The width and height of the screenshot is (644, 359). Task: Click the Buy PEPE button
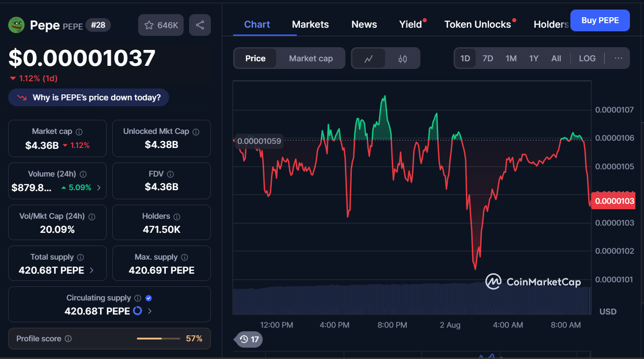[x=600, y=20]
